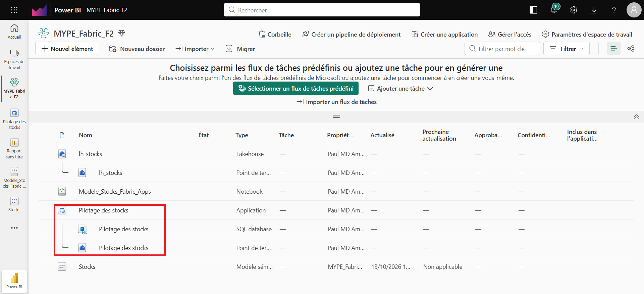This screenshot has height=294, width=644.
Task: Open the app launcher grid
Action: (x=14, y=10)
